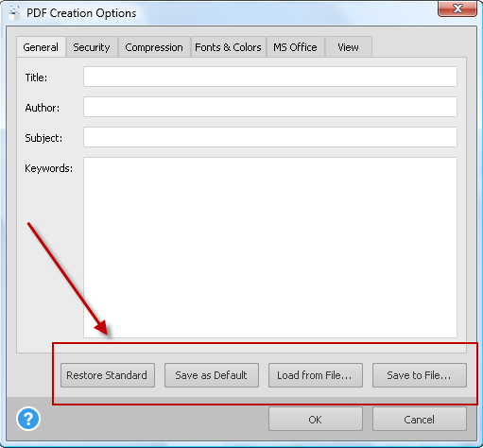483x448 pixels.
Task: Open the blue help question mark icon
Action: click(28, 419)
